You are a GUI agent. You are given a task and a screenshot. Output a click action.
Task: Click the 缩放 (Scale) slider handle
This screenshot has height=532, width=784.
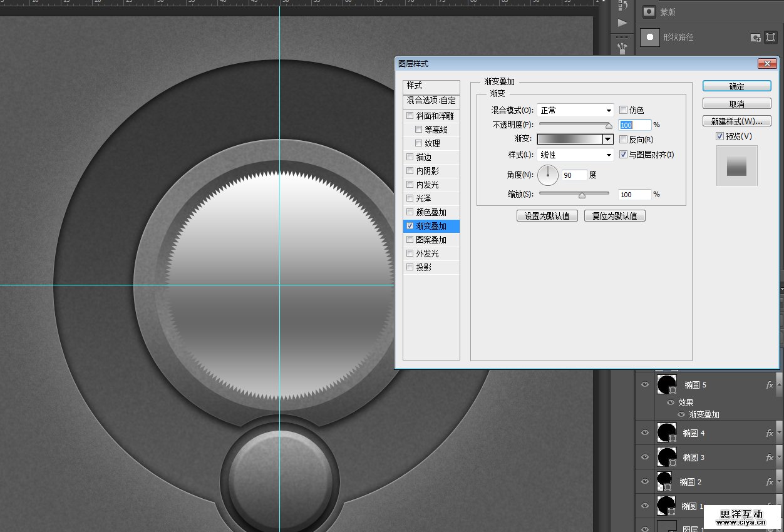coord(582,195)
